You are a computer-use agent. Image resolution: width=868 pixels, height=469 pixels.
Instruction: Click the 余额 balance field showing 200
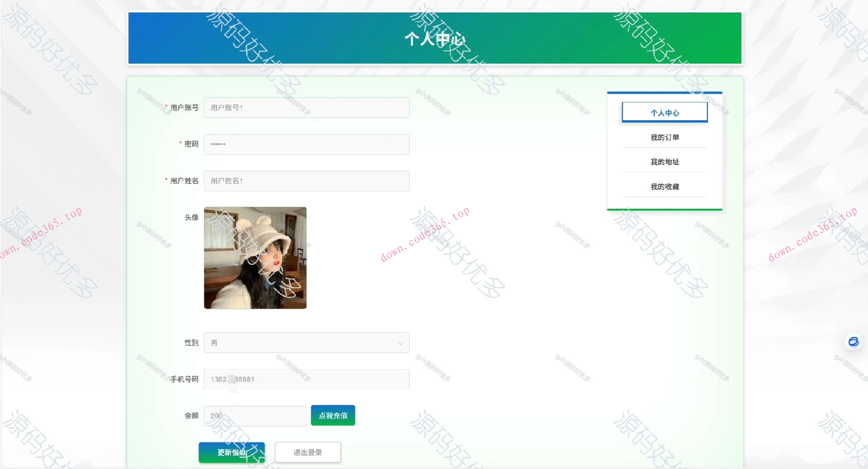[255, 416]
